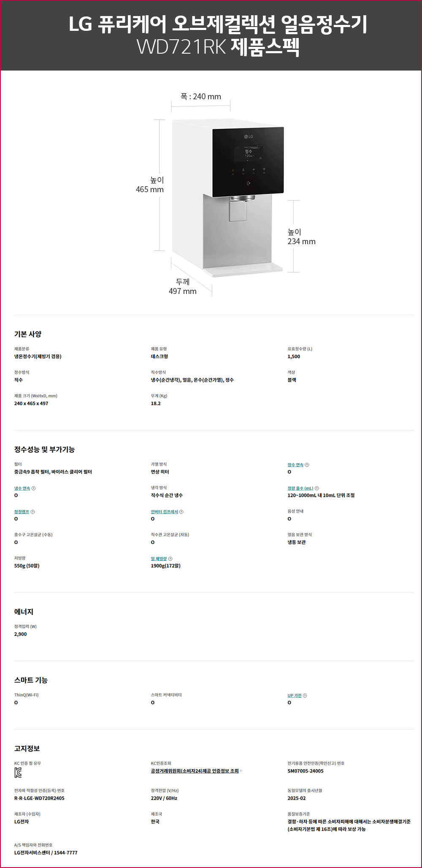This screenshot has height=868, width=422.
Task: Click the 정수 연속 link
Action: coord(295,465)
